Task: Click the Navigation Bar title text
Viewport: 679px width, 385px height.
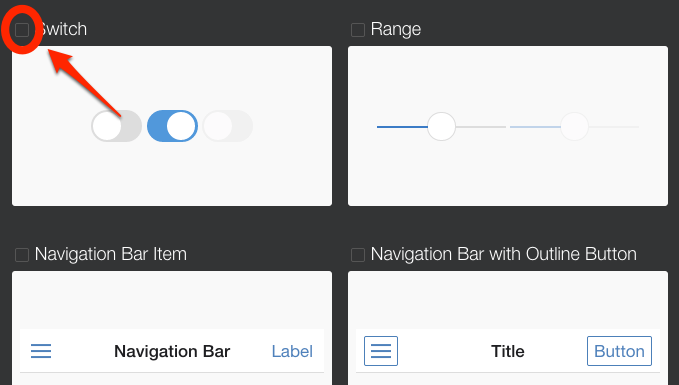Action: 172,351
